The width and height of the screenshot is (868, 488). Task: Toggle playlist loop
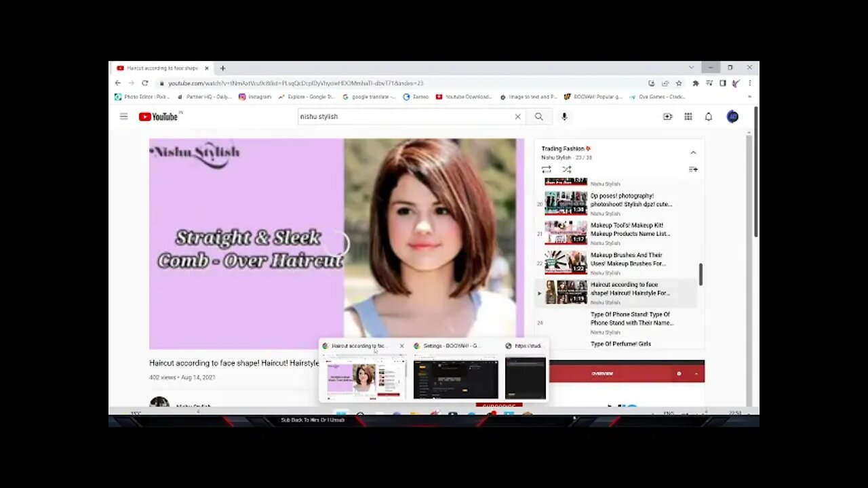(x=547, y=169)
